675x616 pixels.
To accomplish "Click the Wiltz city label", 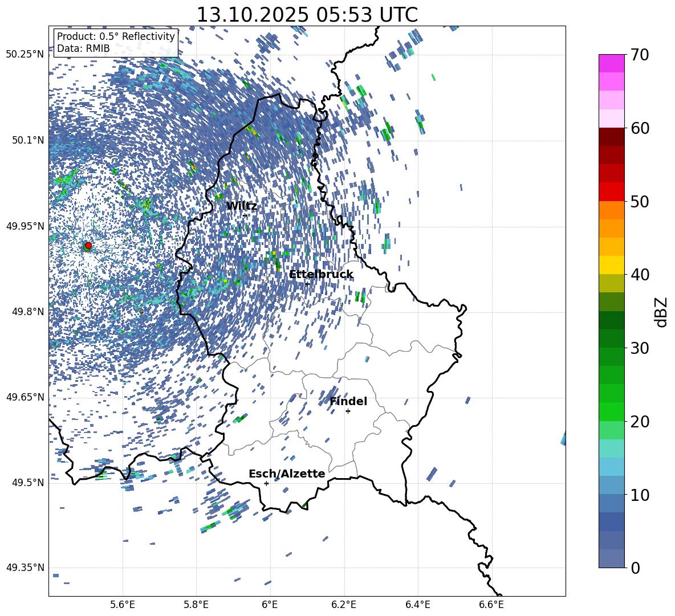I will pyautogui.click(x=242, y=206).
